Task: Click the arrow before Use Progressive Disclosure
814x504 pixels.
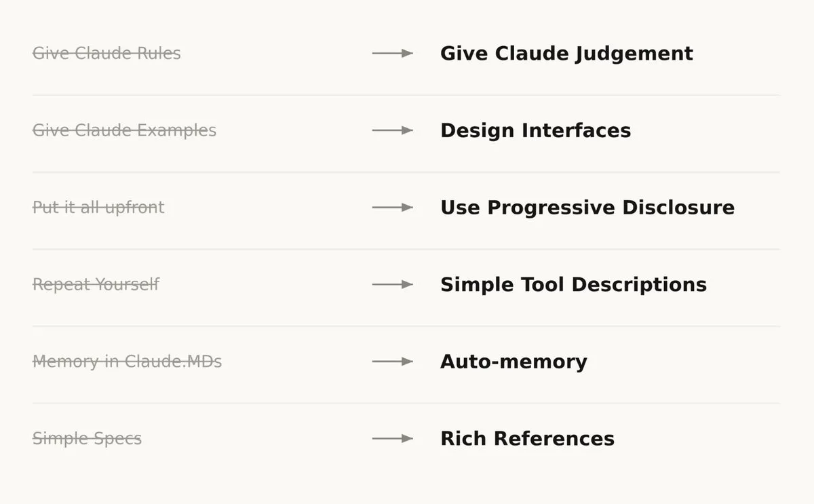Action: tap(392, 207)
